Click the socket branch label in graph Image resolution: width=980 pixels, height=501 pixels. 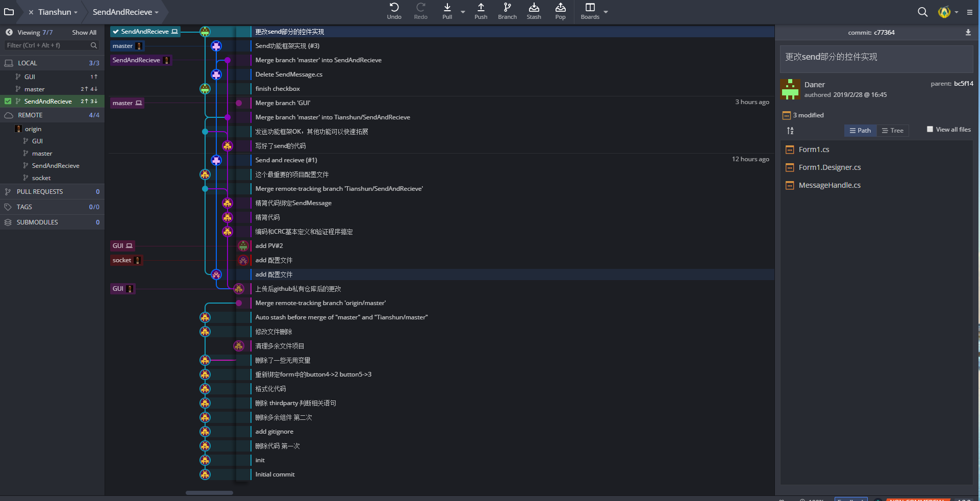[x=127, y=260]
